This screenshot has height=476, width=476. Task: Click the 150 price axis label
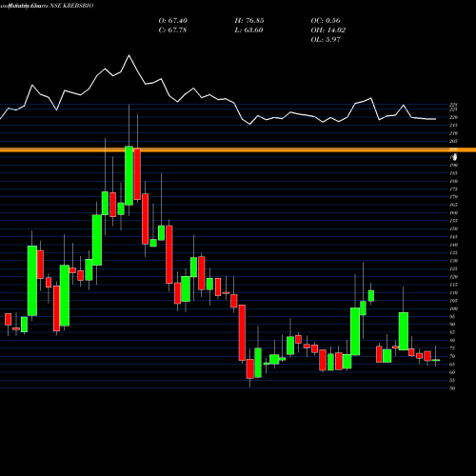coord(453,228)
